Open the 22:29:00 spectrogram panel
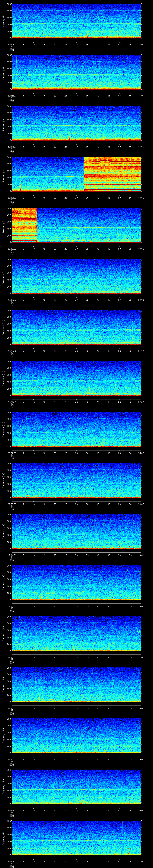 pyautogui.click(x=76, y=786)
